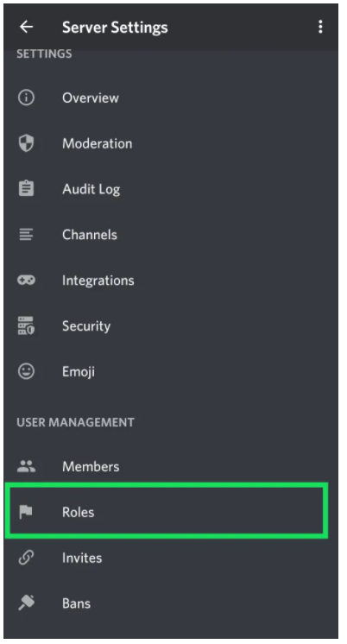Screen dimensions: 347x644
Task: Tap the back arrow icon
Action: (26, 27)
